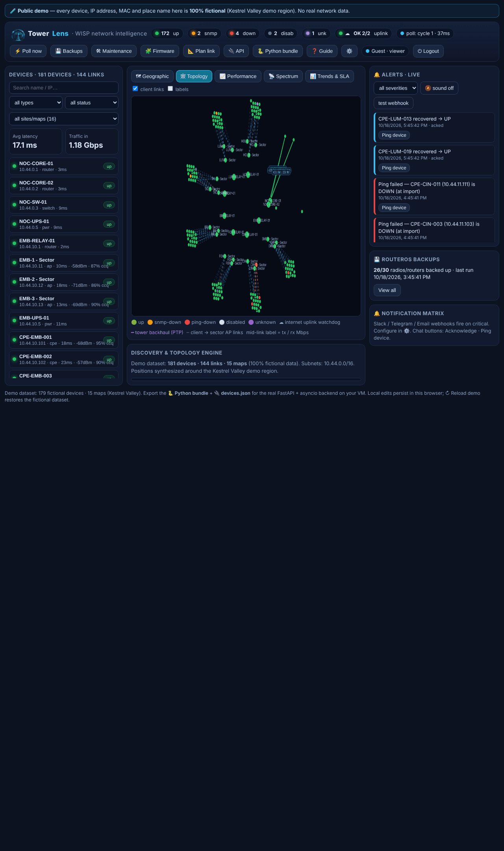The width and height of the screenshot is (504, 851).
Task: Click the 2 snmp status pill
Action: point(205,33)
